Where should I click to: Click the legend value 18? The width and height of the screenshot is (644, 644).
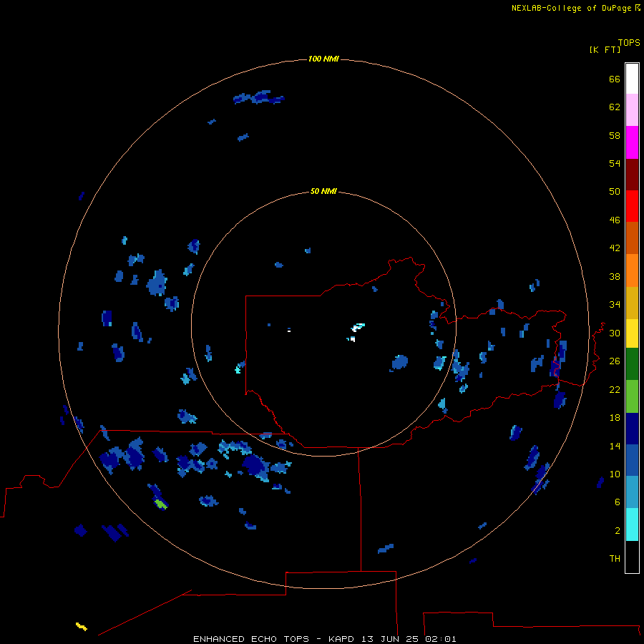pos(615,417)
